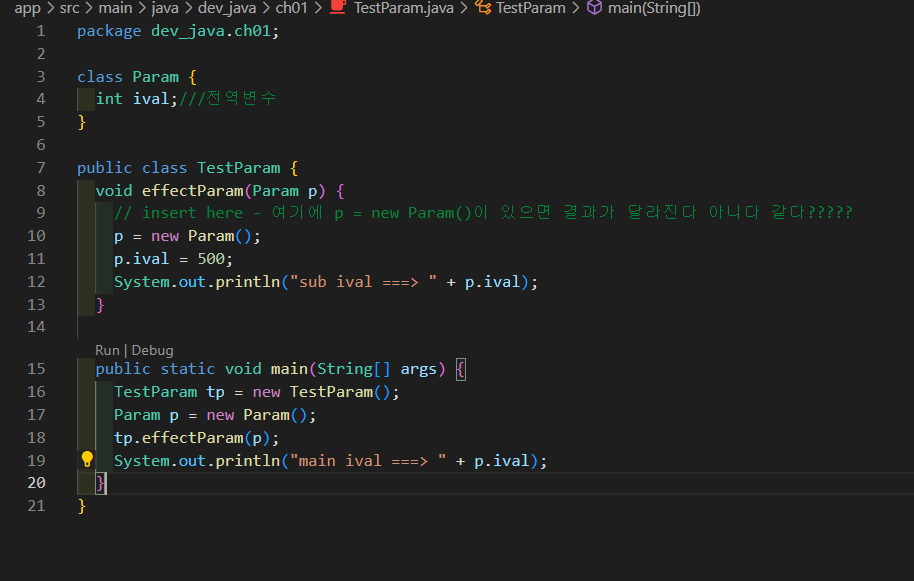The height and width of the screenshot is (581, 914).
Task: Click the closing brace on line 20
Action: 100,483
